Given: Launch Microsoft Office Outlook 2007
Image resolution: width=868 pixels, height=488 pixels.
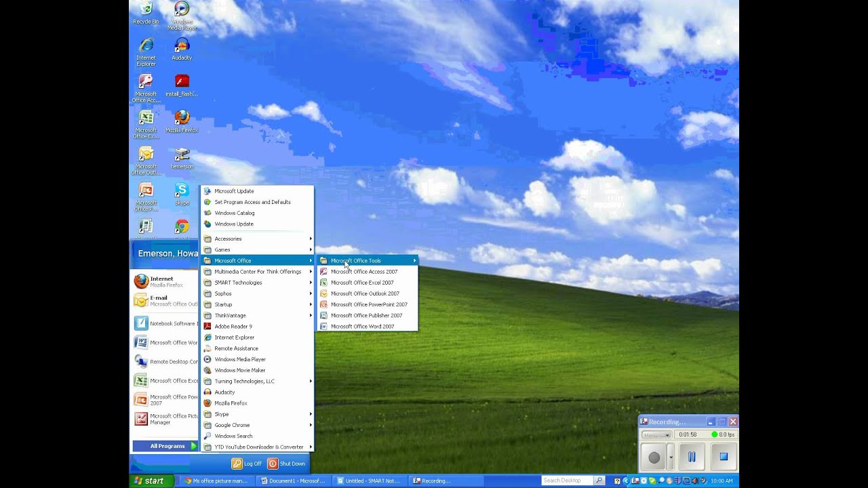Looking at the screenshot, I should (x=367, y=293).
